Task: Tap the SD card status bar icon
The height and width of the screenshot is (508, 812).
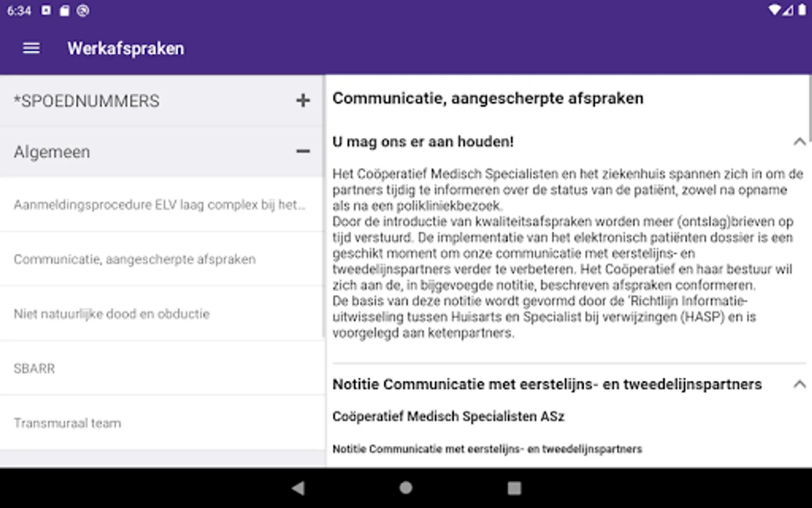Action: (64, 11)
